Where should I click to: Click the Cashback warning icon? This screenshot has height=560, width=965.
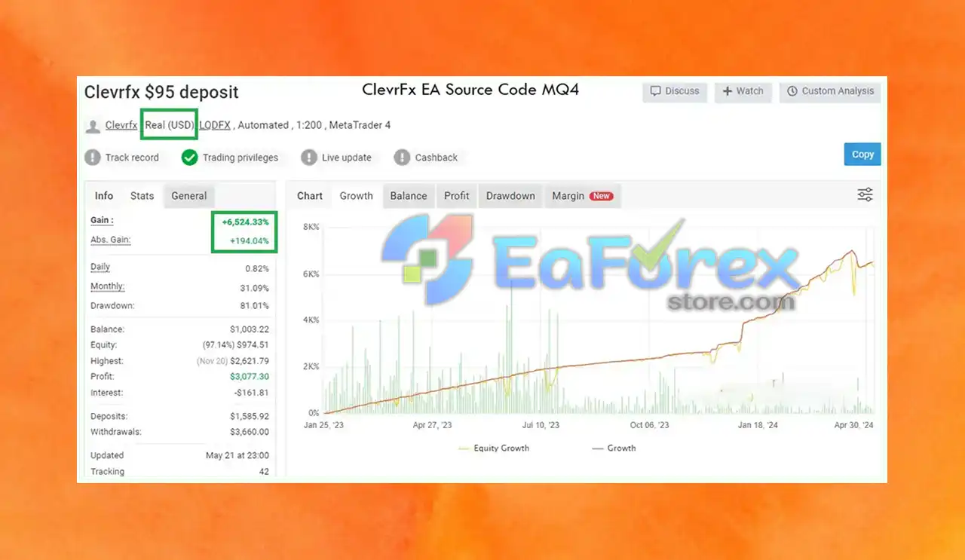click(402, 158)
